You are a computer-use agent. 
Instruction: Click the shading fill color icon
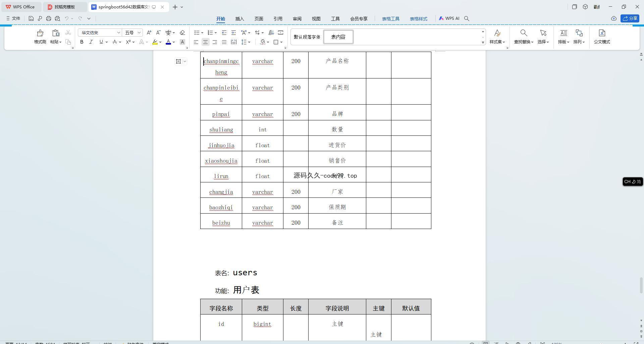[x=263, y=42]
